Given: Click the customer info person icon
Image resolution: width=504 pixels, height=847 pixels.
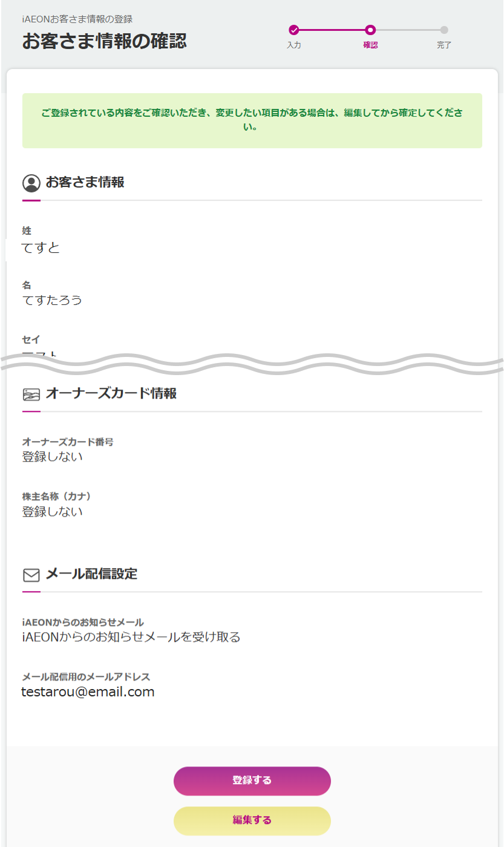Looking at the screenshot, I should pyautogui.click(x=31, y=183).
